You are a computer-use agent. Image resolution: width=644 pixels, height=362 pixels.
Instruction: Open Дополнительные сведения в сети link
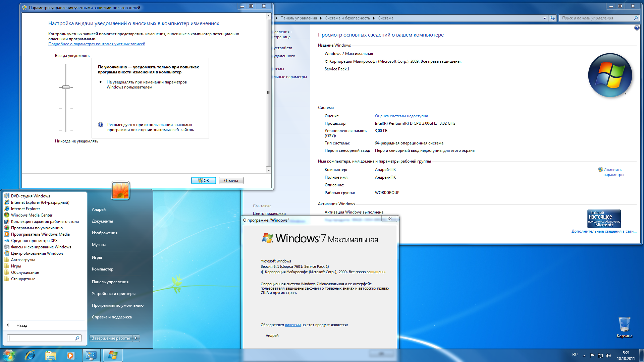[604, 231]
